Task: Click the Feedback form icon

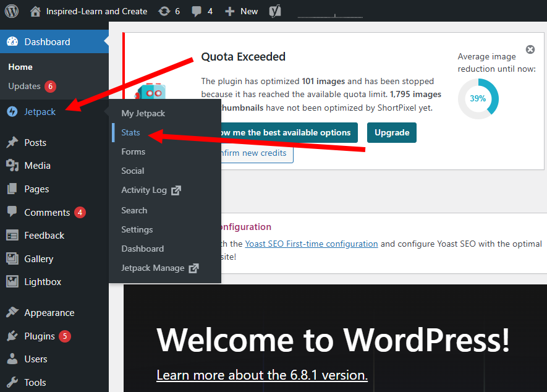Action: tap(12, 236)
